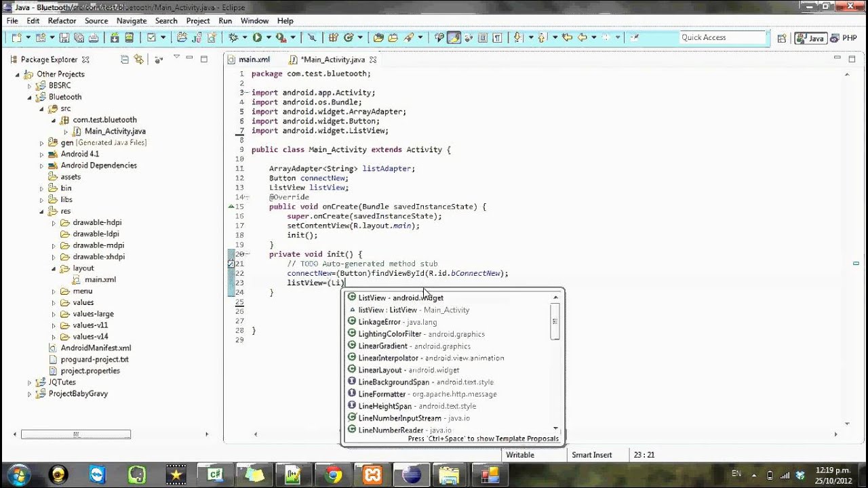Image resolution: width=868 pixels, height=488 pixels.
Task: Click the green Run button icon
Action: [x=258, y=38]
